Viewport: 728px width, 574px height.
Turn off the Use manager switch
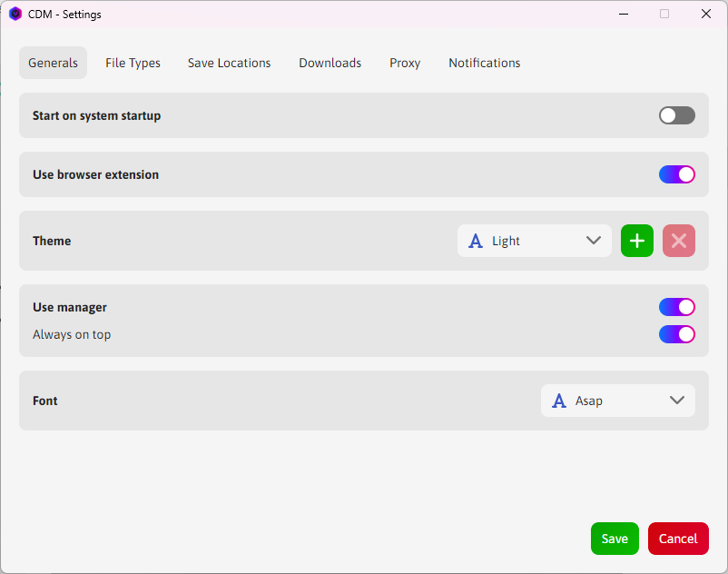click(676, 307)
